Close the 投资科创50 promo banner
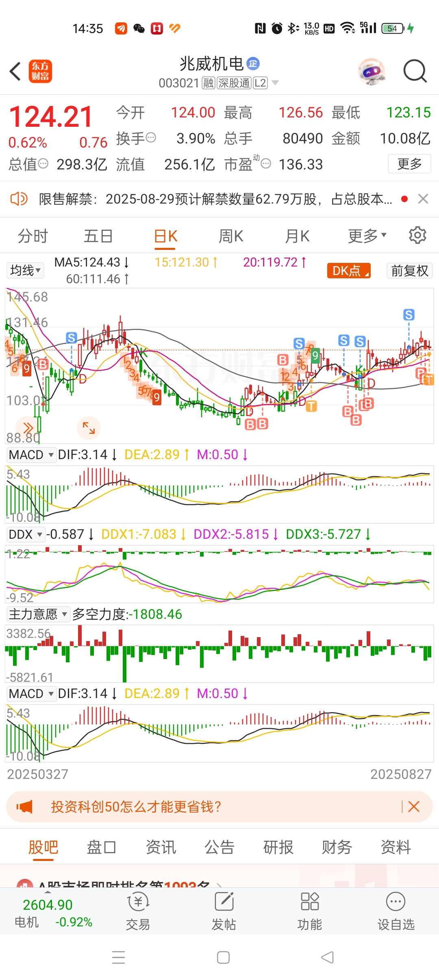The width and height of the screenshot is (439, 980). click(x=414, y=807)
